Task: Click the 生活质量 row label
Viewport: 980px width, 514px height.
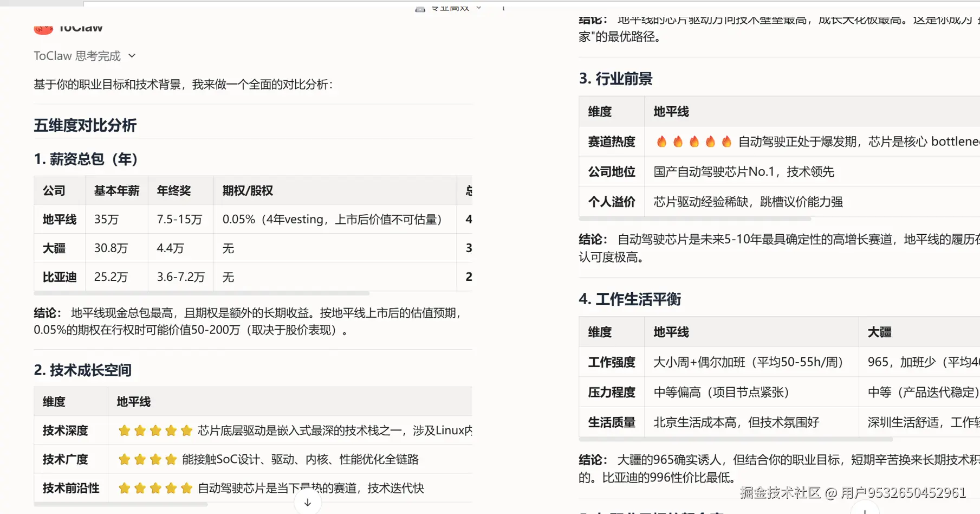Action: 612,422
